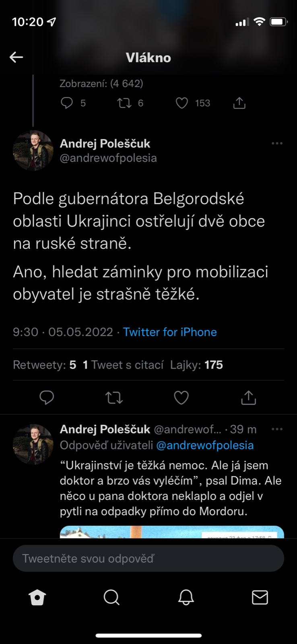Retweet the main tweet about Belgorod
The image size is (297, 644).
pos(114,398)
